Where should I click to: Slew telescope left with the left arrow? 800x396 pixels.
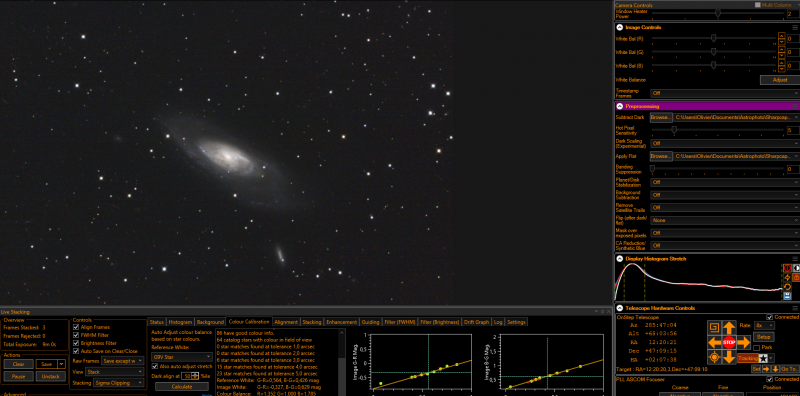[x=715, y=342]
